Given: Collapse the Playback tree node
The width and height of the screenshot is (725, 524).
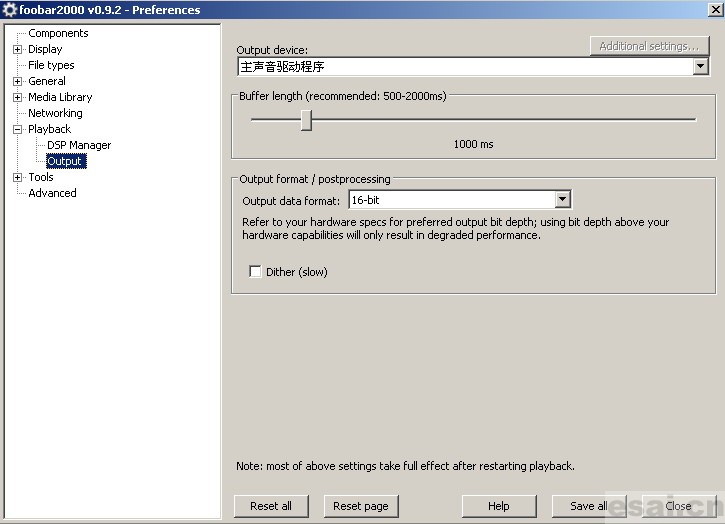Looking at the screenshot, I should coord(17,129).
